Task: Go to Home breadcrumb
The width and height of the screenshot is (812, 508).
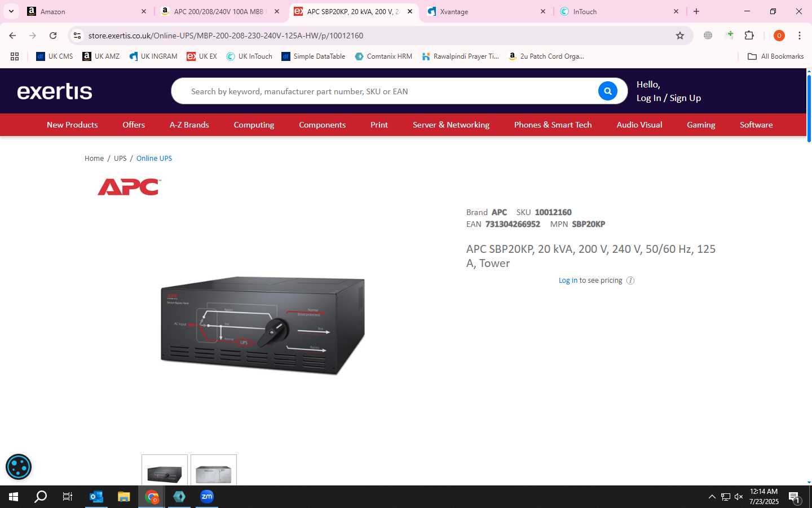Action: click(94, 158)
